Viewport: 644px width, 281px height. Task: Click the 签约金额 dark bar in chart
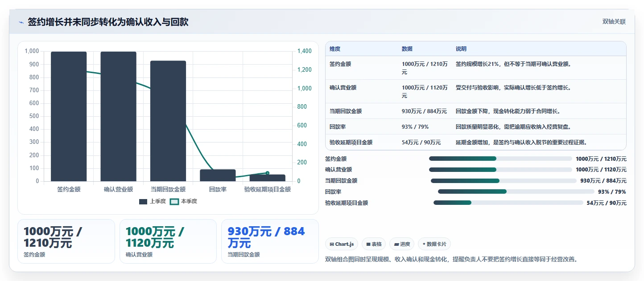(x=69, y=116)
